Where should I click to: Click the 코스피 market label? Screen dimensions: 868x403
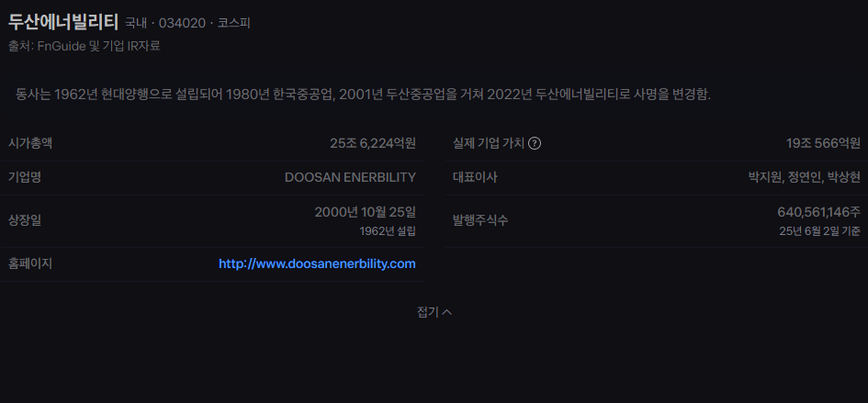coord(233,23)
